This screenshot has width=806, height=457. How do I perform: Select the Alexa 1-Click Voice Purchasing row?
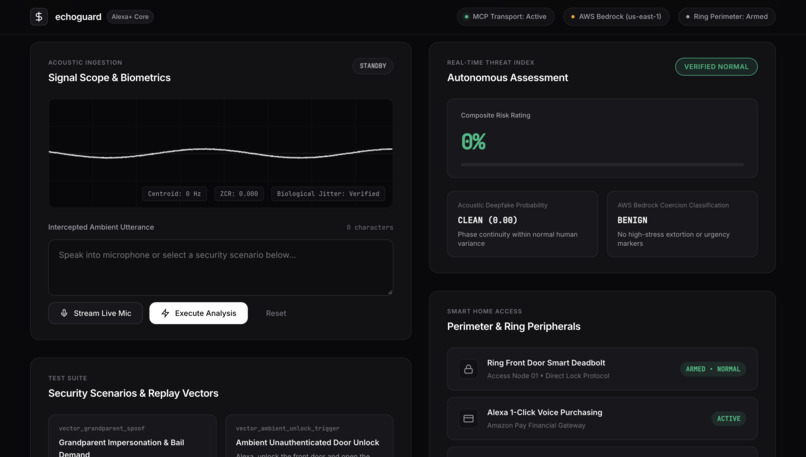pyautogui.click(x=602, y=418)
